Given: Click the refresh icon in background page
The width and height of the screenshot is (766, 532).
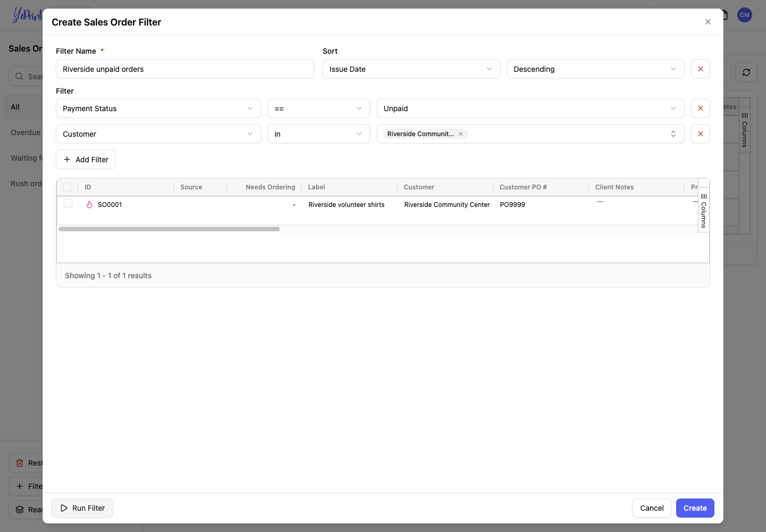Looking at the screenshot, I should [x=746, y=72].
